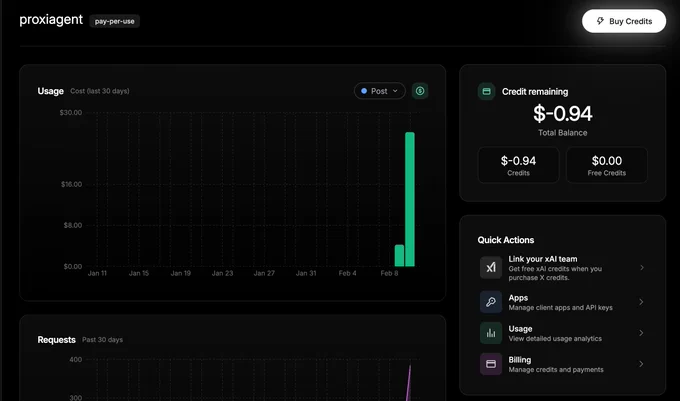
Task: Click the Feb 4 axis label
Action: pyautogui.click(x=347, y=273)
